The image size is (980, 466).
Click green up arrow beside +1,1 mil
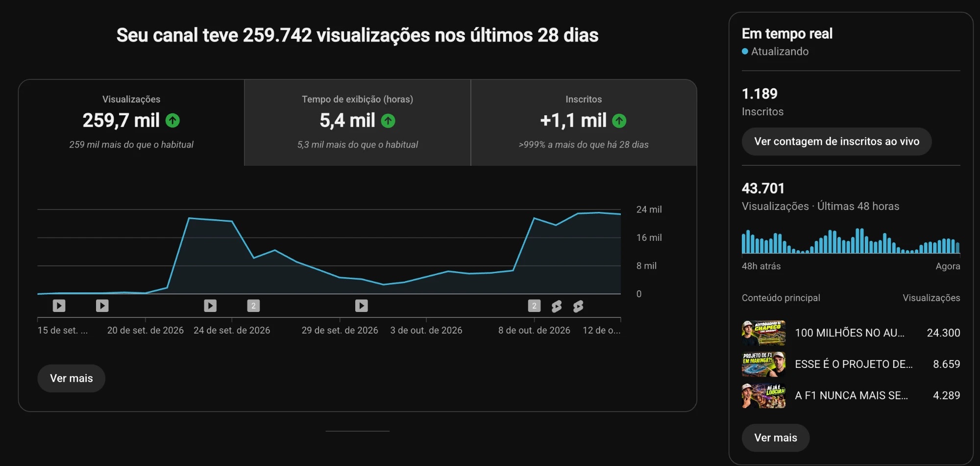(619, 121)
